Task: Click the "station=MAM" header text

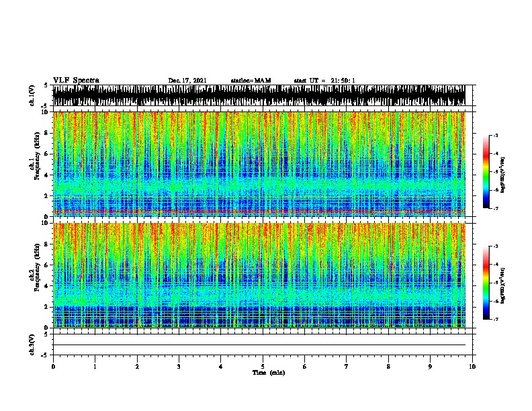Action: point(251,81)
